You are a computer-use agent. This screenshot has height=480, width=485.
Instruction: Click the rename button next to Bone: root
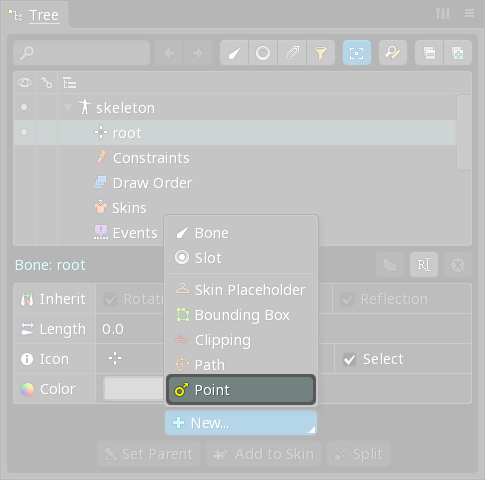424,265
